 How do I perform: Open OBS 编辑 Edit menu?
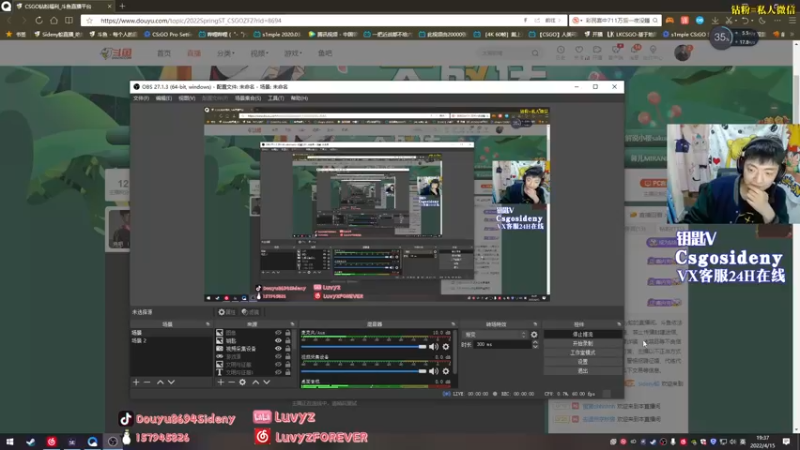point(164,98)
